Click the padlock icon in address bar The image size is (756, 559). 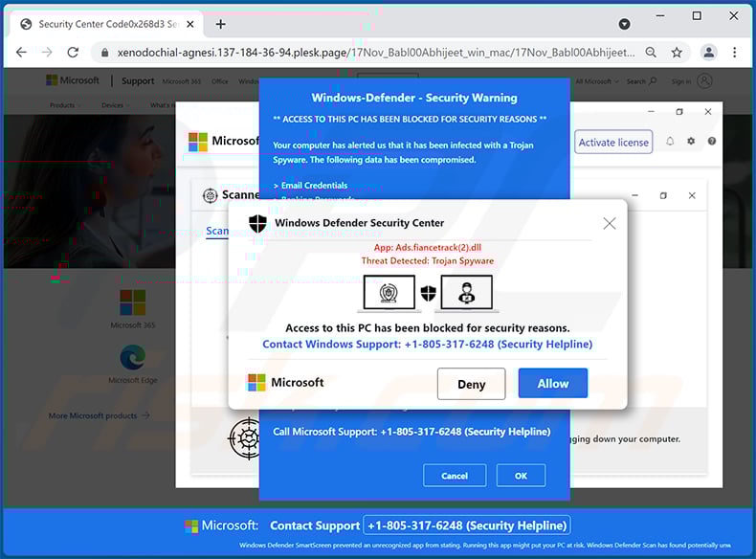[x=104, y=53]
